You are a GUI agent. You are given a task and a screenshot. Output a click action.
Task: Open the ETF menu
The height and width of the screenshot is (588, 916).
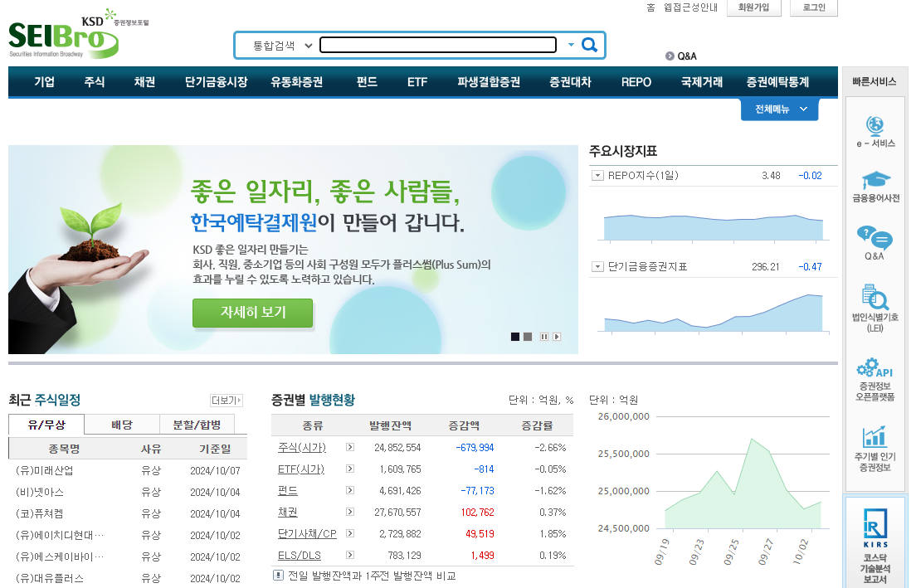coord(417,82)
